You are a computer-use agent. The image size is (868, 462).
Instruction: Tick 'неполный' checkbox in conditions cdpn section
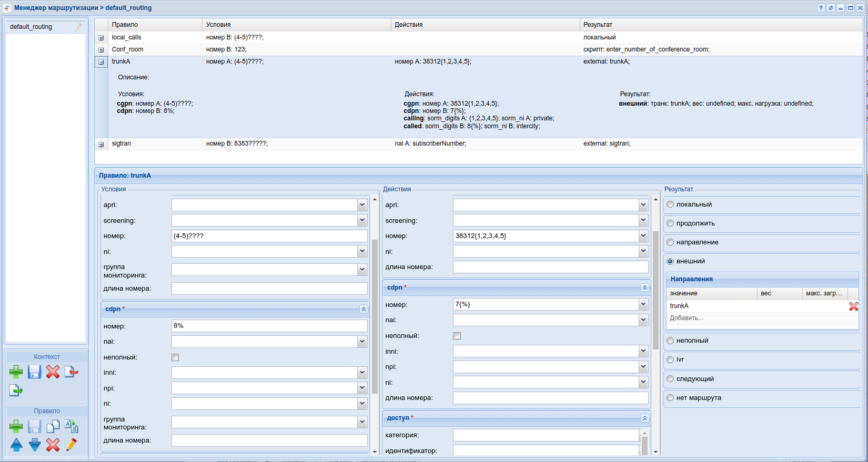[x=175, y=357]
